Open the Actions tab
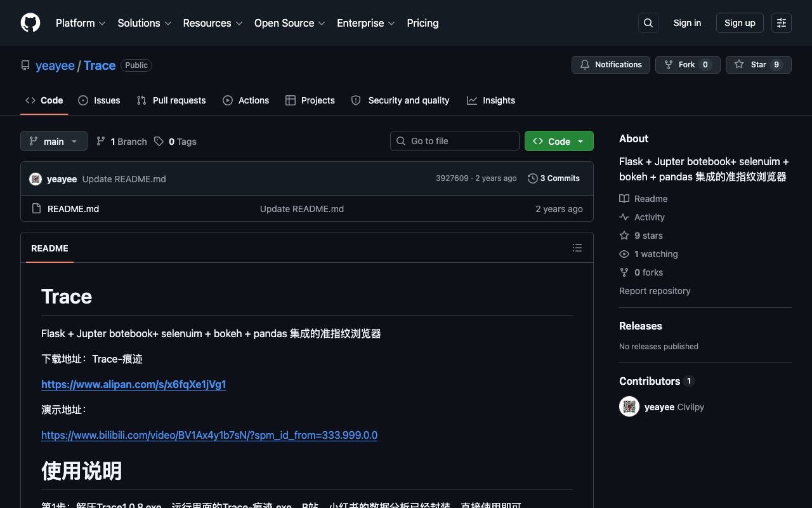This screenshot has width=812, height=508. [x=246, y=100]
